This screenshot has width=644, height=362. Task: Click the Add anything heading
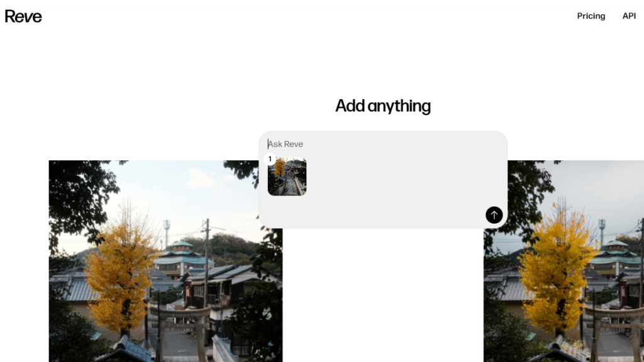click(383, 106)
